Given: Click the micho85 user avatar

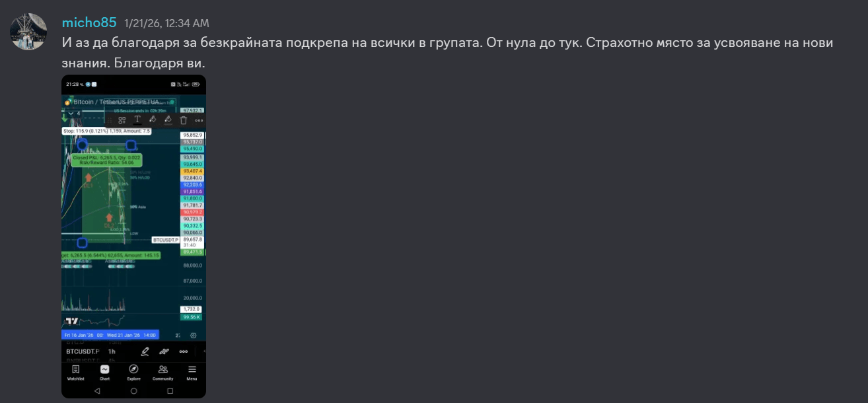Looking at the screenshot, I should pos(28,31).
